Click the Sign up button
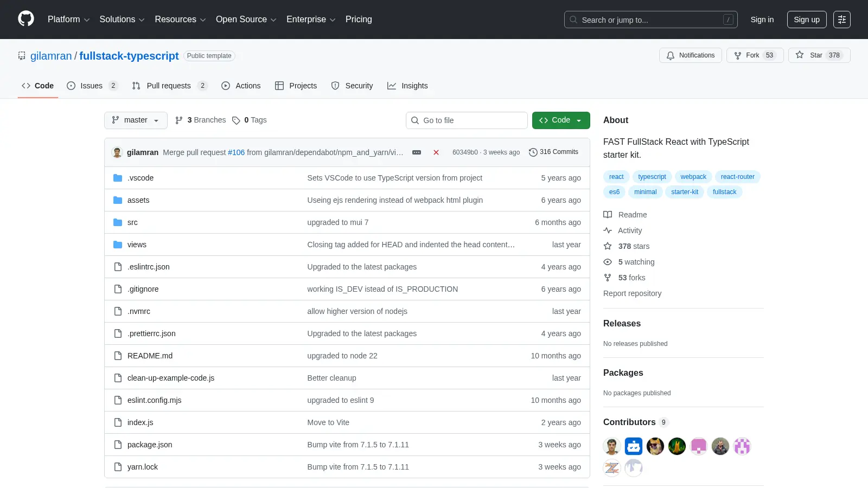 [807, 20]
